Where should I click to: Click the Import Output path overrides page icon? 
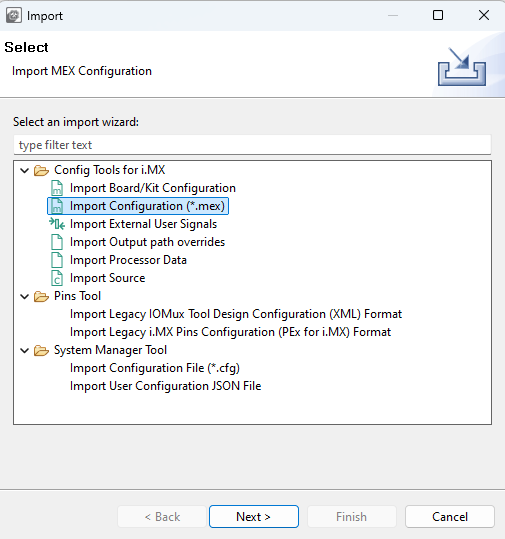[57, 242]
